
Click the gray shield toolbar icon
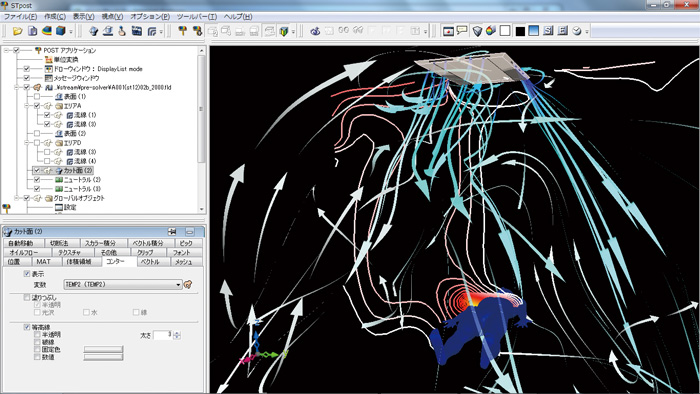[477, 31]
